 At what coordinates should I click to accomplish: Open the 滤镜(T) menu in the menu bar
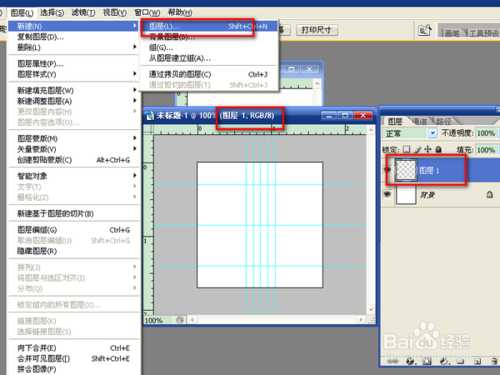83,13
